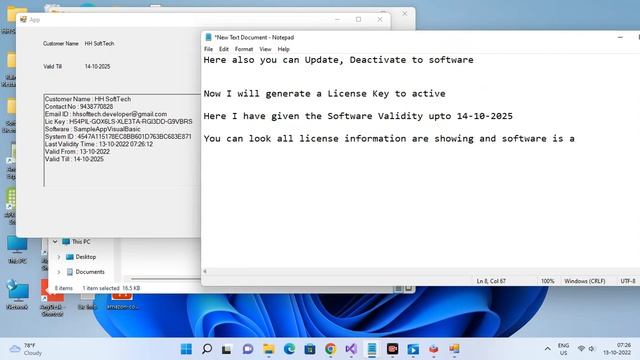
Task: Open the Windows Start menu
Action: [186, 349]
